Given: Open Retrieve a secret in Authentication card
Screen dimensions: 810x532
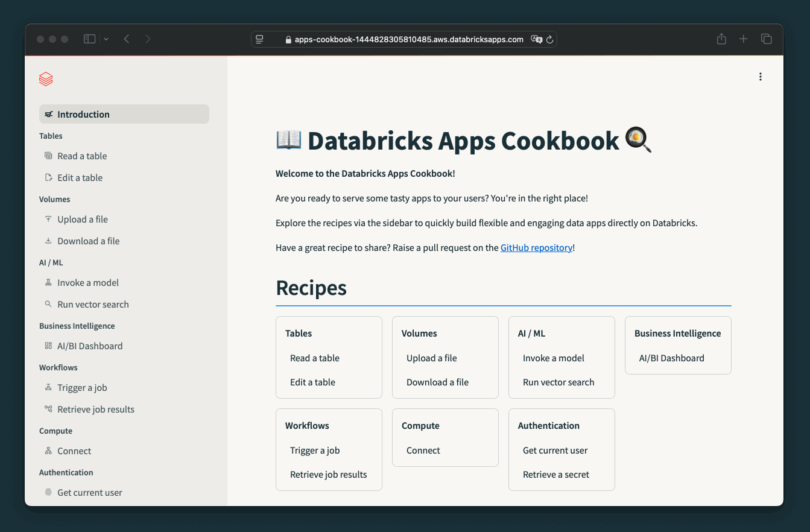Looking at the screenshot, I should [556, 474].
